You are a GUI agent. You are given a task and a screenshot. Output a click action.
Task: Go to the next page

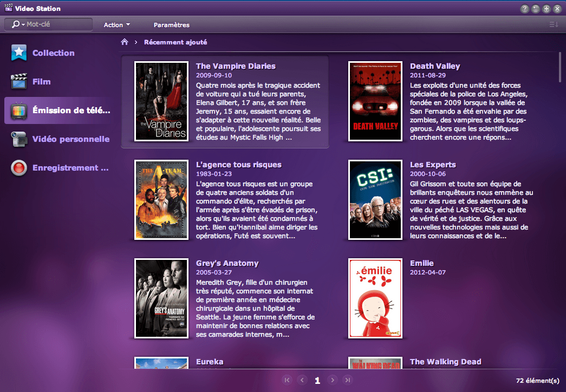[333, 380]
